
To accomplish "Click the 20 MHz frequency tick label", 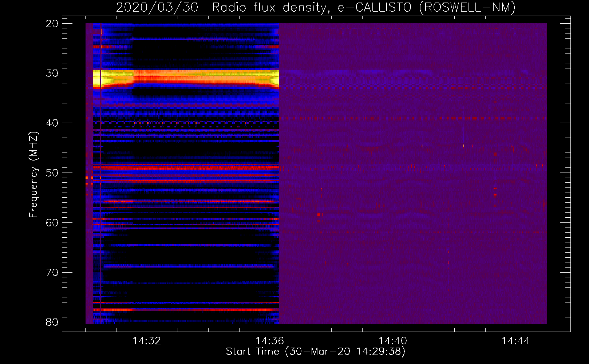I will 52,24.
